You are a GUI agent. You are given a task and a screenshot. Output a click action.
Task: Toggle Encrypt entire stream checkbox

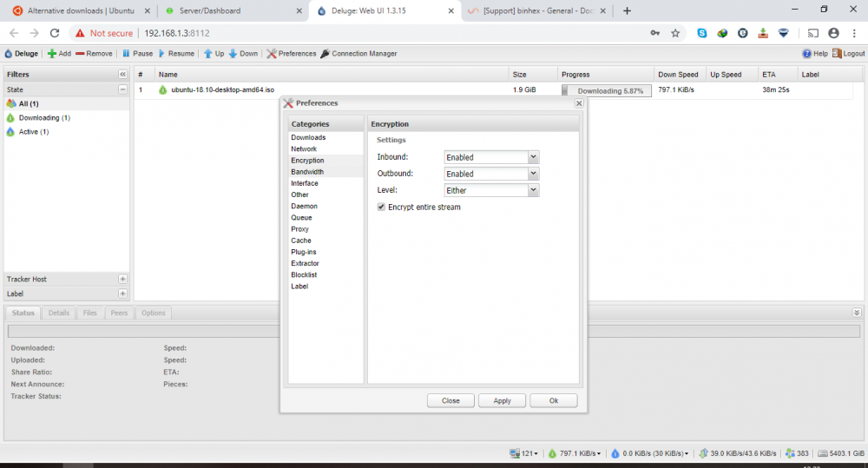tap(381, 207)
